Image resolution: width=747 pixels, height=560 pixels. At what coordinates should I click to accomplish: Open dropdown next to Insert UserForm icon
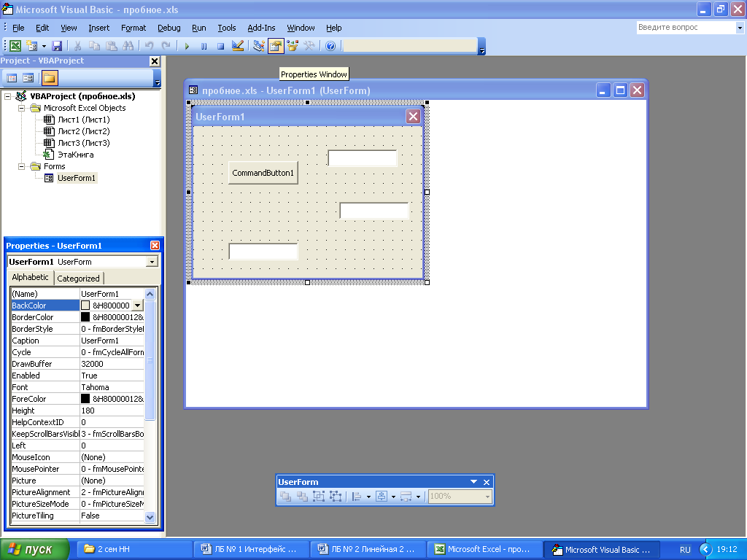click(x=44, y=46)
